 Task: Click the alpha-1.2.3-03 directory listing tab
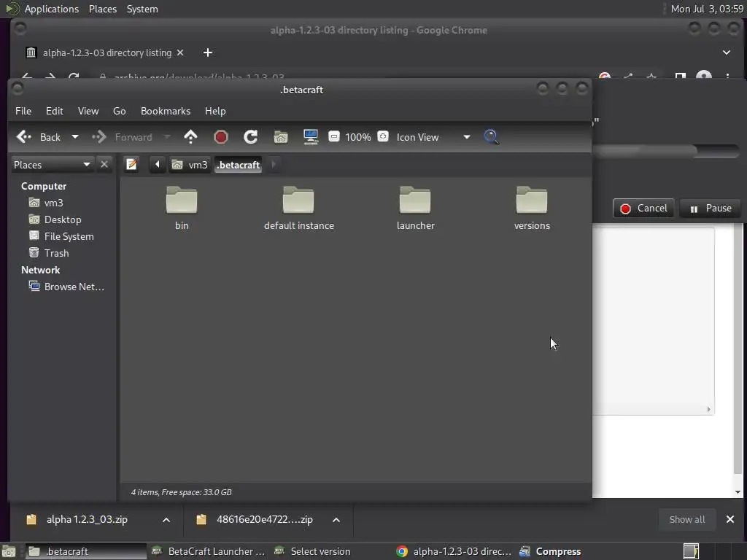(107, 52)
